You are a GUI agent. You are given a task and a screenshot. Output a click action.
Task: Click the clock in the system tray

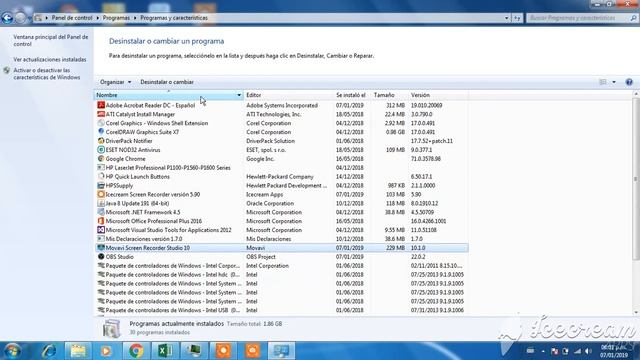[x=614, y=351]
